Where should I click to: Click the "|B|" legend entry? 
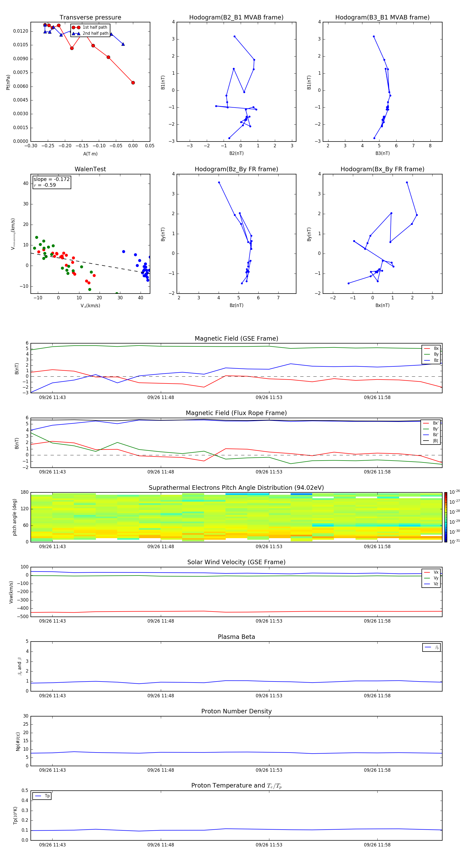(x=431, y=441)
